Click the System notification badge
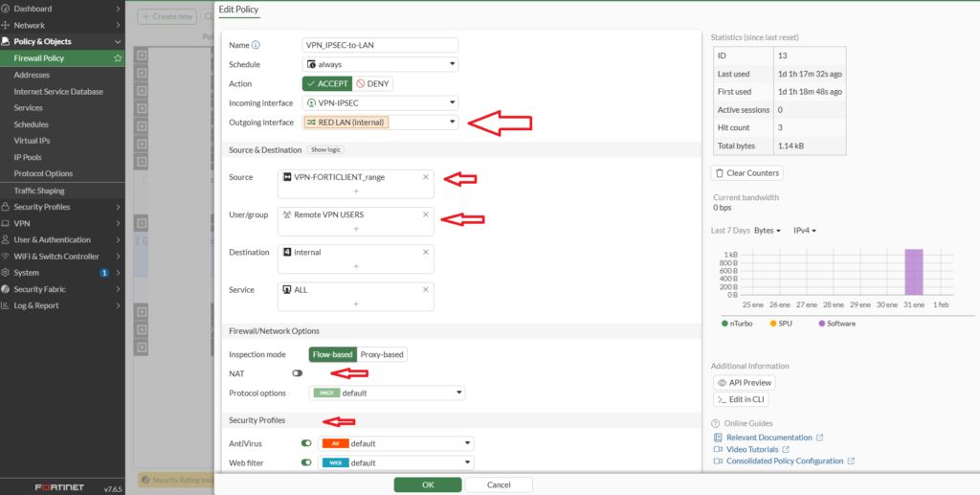This screenshot has width=980, height=495. pyautogui.click(x=104, y=273)
